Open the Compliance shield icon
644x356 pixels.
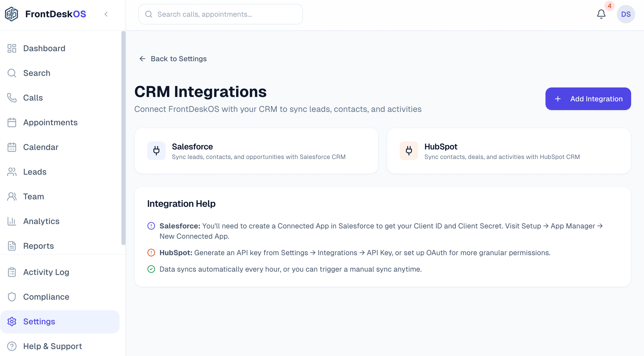12,297
